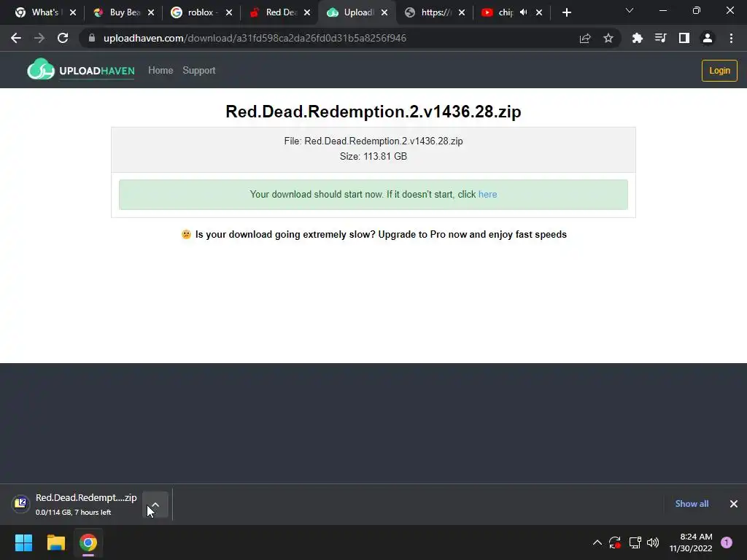Switch to the roblox Google tab
The width and height of the screenshot is (747, 560).
(196, 12)
